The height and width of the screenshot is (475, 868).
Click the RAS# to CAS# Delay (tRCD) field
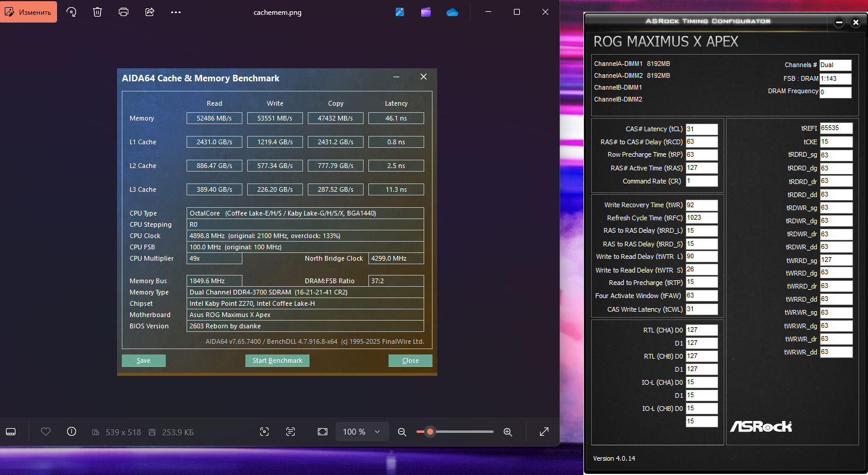point(702,142)
